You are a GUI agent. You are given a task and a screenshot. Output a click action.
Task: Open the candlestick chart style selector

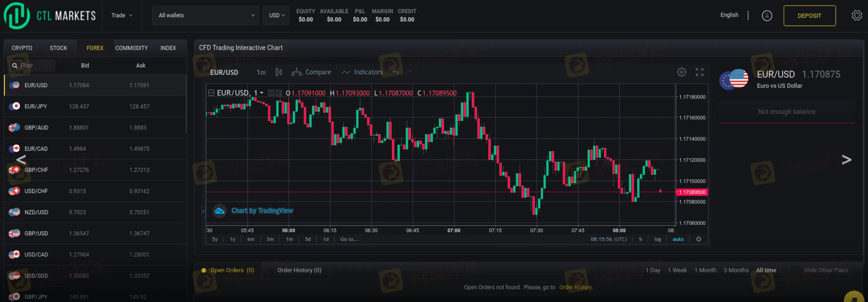(278, 72)
